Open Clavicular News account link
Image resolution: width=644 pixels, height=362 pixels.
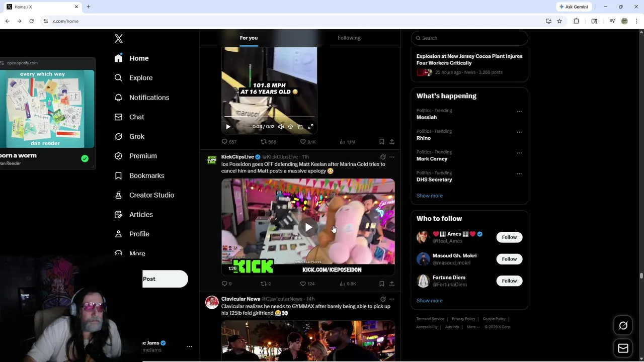[240, 299]
